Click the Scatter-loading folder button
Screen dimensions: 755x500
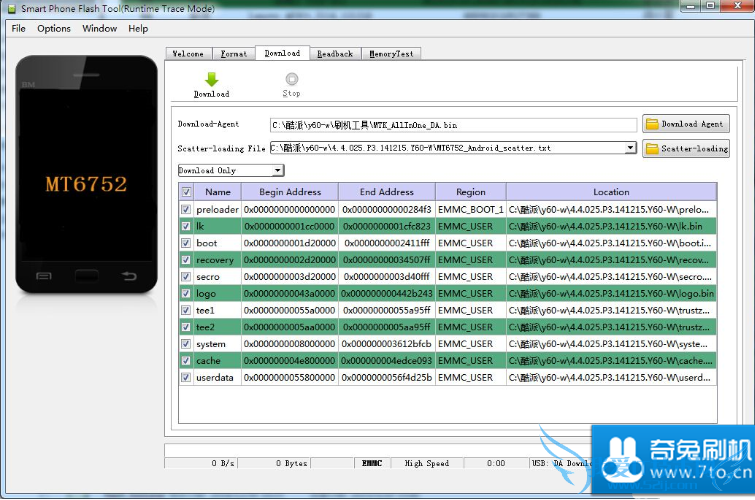685,148
